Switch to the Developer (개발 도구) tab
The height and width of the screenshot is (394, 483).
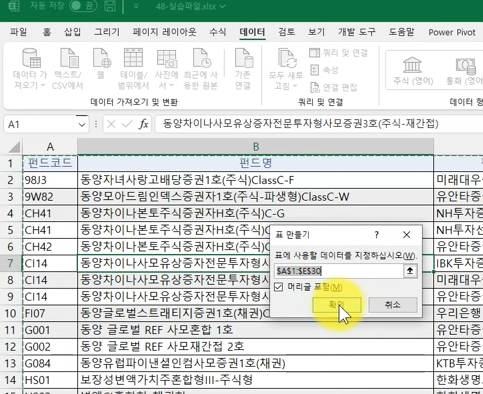click(x=357, y=32)
